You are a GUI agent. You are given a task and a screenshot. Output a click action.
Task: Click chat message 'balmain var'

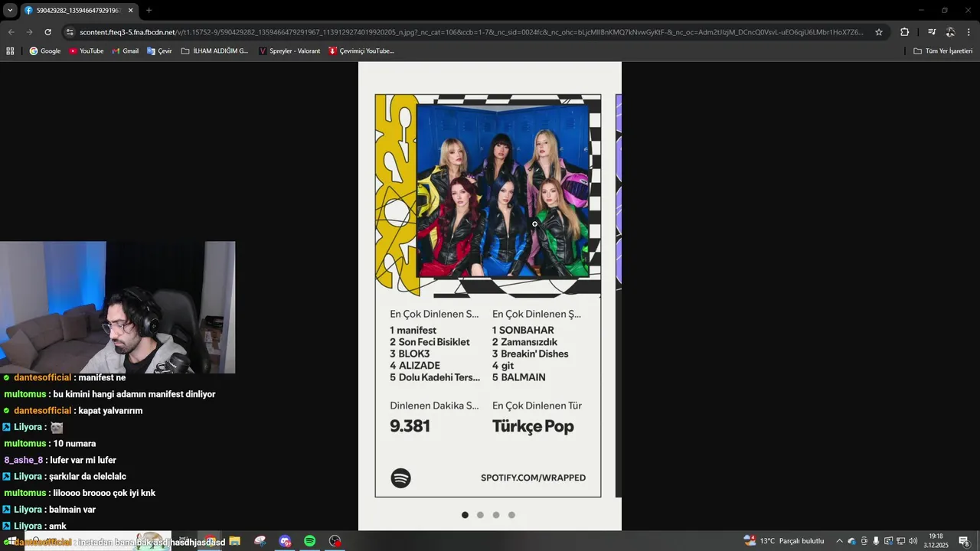[x=71, y=510]
